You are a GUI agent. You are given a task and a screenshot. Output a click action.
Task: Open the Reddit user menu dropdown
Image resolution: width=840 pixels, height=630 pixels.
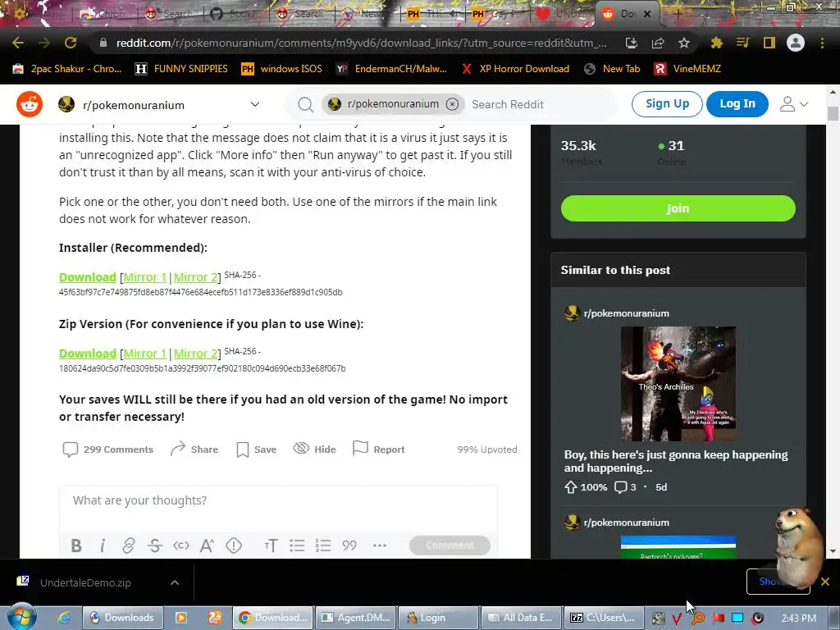(793, 104)
